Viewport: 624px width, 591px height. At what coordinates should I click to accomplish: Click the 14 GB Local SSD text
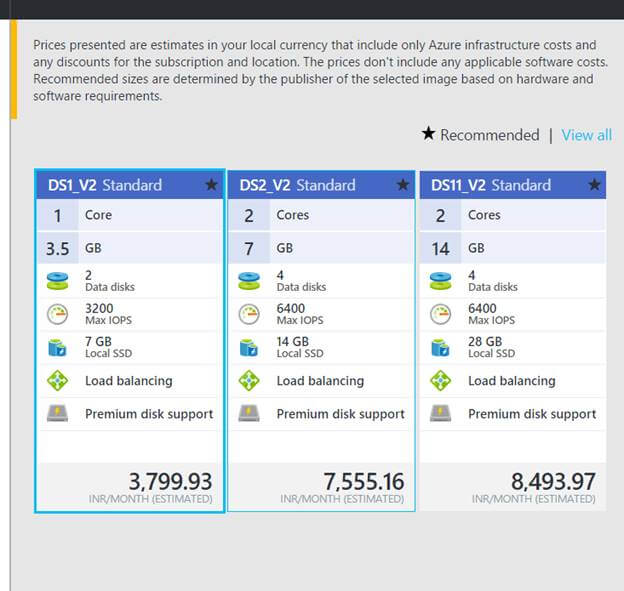(300, 347)
